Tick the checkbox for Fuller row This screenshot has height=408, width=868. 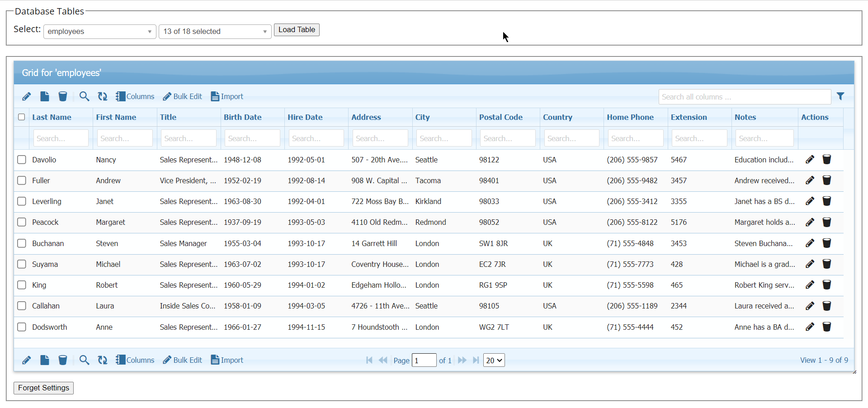tap(22, 180)
